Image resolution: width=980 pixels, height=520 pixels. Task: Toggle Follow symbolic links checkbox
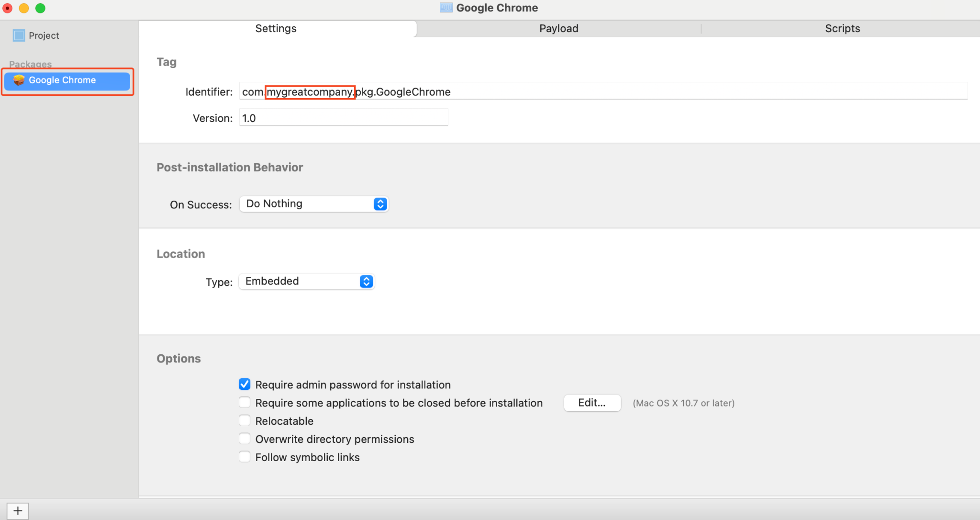245,457
